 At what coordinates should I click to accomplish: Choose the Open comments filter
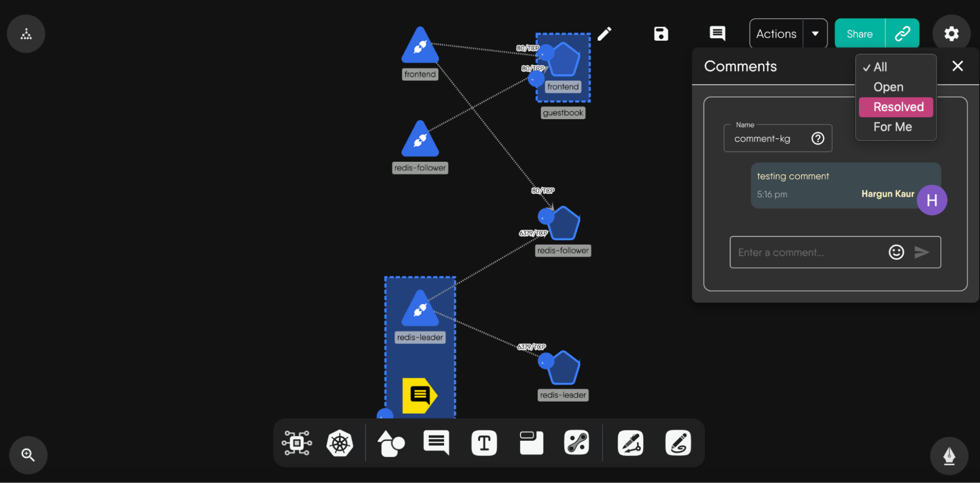click(888, 87)
